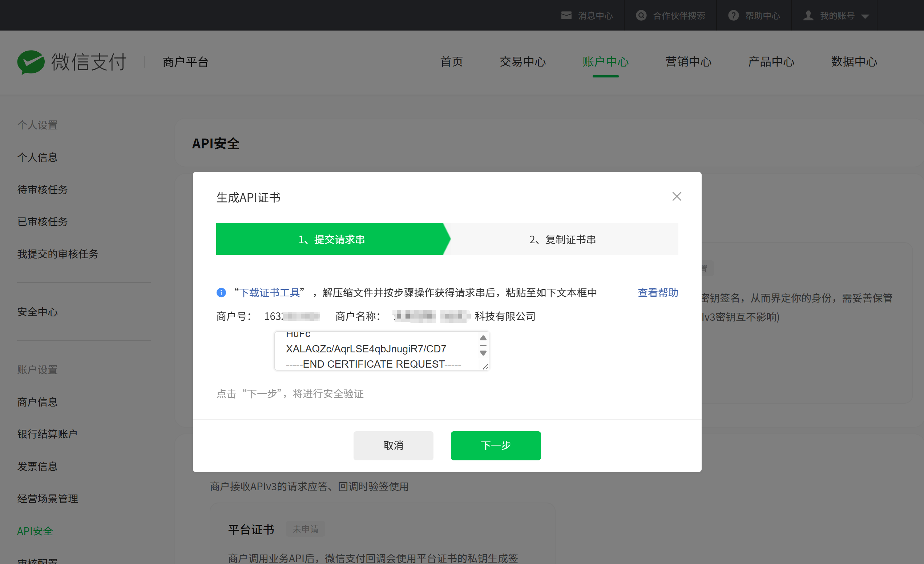Open 数据中心 navigation tab
This screenshot has width=924, height=564.
point(854,61)
